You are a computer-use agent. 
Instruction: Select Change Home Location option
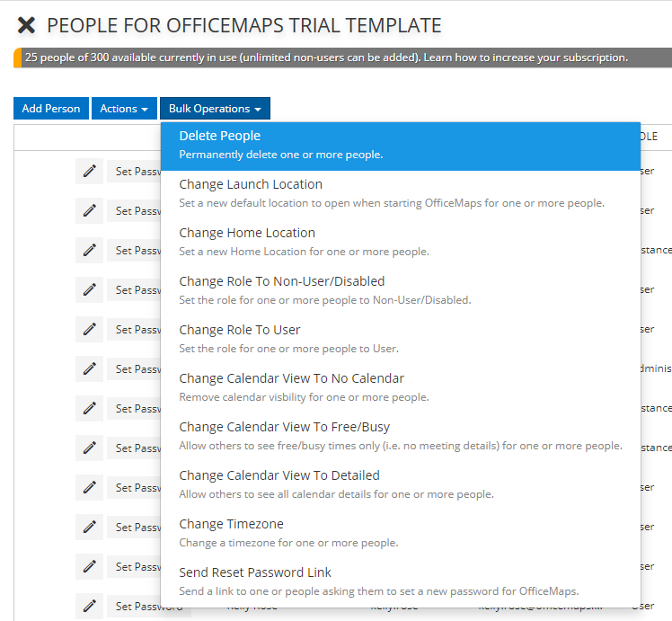401,242
